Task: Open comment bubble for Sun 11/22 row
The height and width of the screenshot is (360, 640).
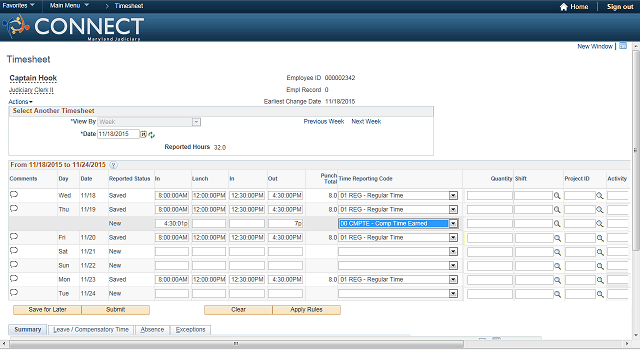Action: [x=14, y=264]
